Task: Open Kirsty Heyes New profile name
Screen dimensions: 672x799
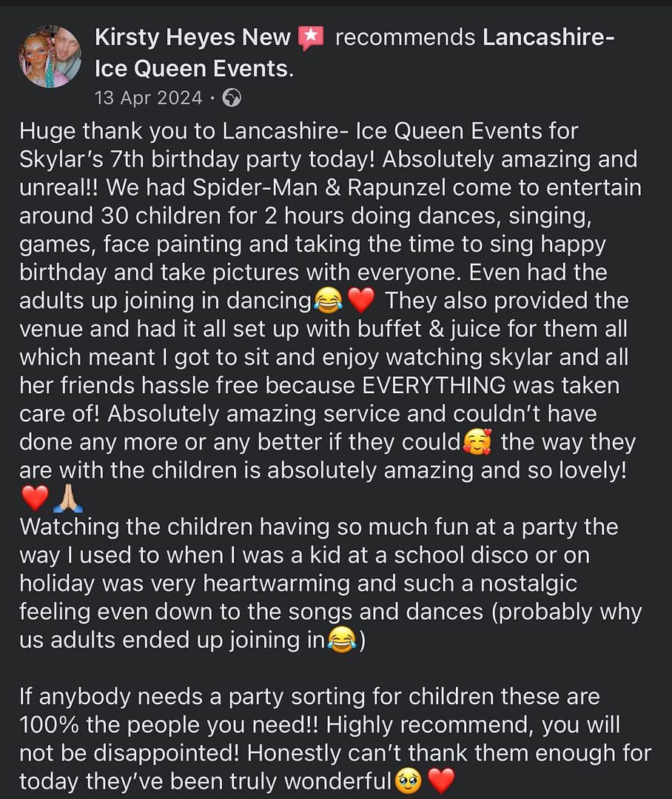Action: pyautogui.click(x=193, y=38)
